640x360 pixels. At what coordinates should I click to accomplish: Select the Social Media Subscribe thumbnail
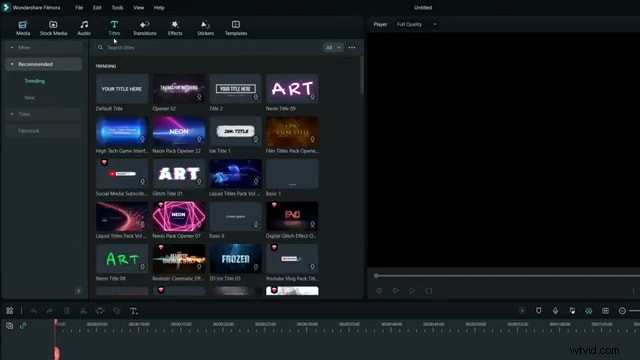click(x=122, y=173)
